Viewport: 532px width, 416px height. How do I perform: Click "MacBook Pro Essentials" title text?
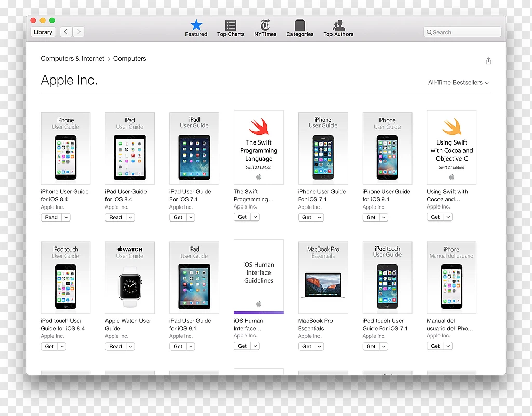315,324
